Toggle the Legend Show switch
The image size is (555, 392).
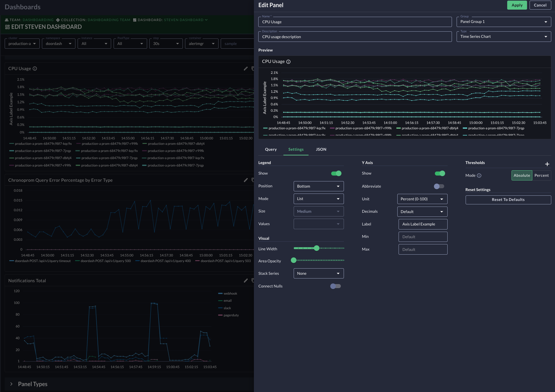tap(336, 173)
